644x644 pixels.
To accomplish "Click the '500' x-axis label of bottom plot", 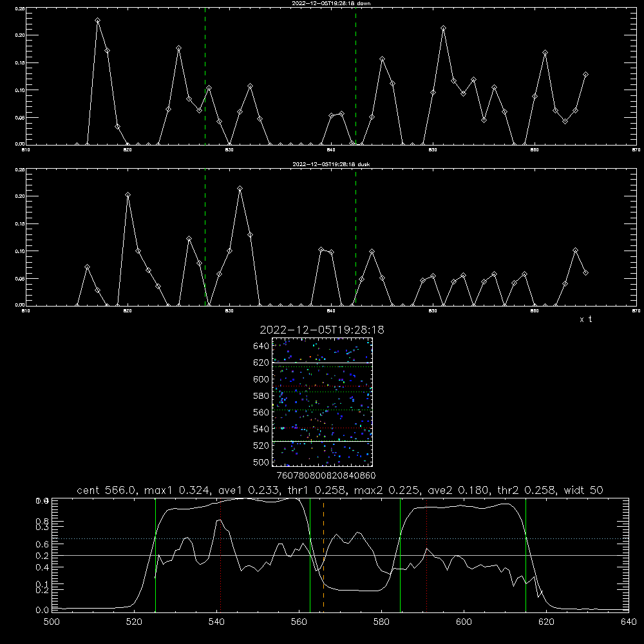I will pos(52,622).
